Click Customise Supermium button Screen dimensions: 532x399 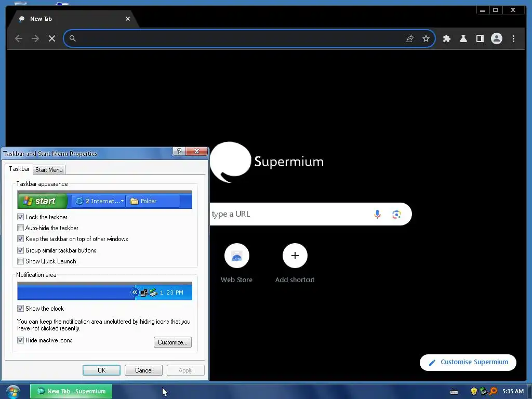(468, 362)
